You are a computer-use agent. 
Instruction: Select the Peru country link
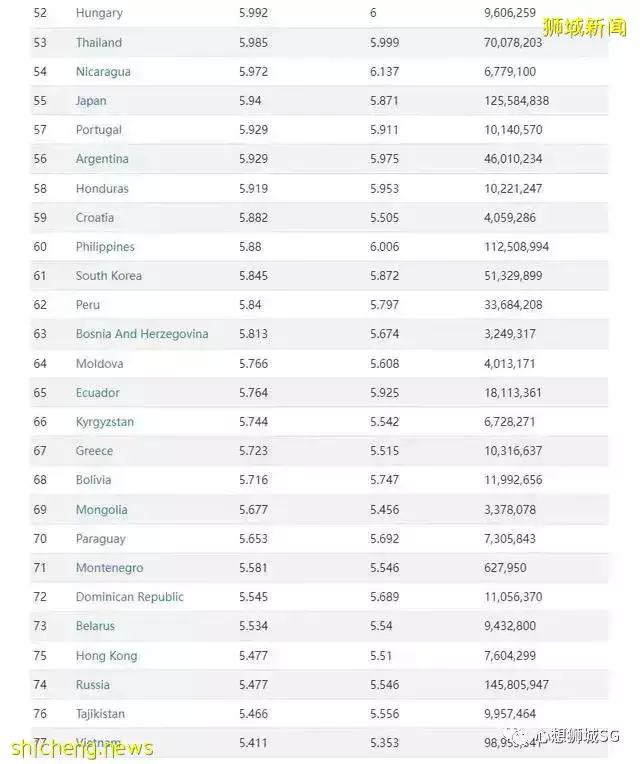(x=88, y=304)
